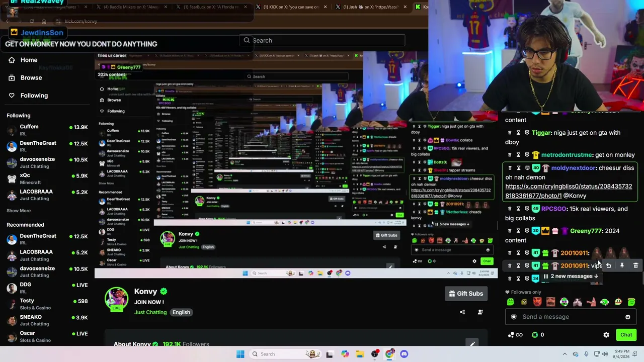Show hidden system tray icons chevron
644x362 pixels.
pos(565,354)
